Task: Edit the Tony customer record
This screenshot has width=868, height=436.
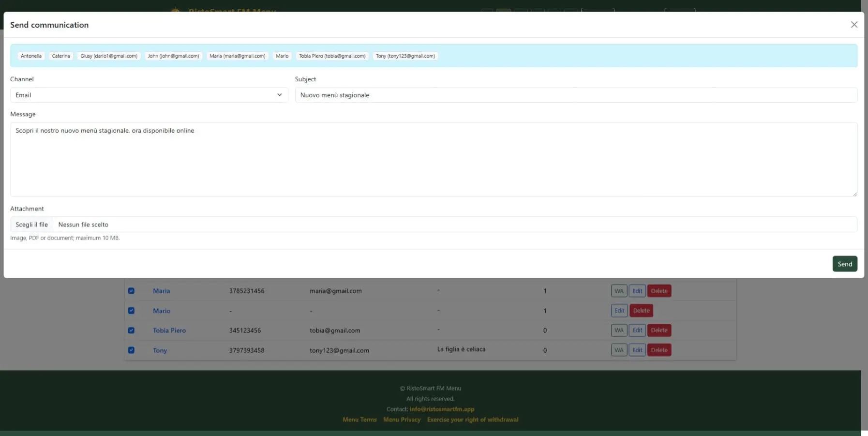Action: [x=637, y=350]
